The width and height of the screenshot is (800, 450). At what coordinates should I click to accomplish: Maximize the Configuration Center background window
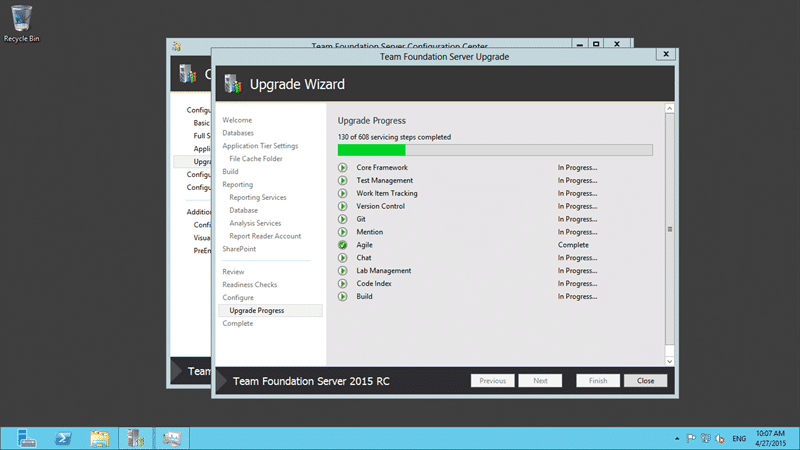tap(596, 44)
